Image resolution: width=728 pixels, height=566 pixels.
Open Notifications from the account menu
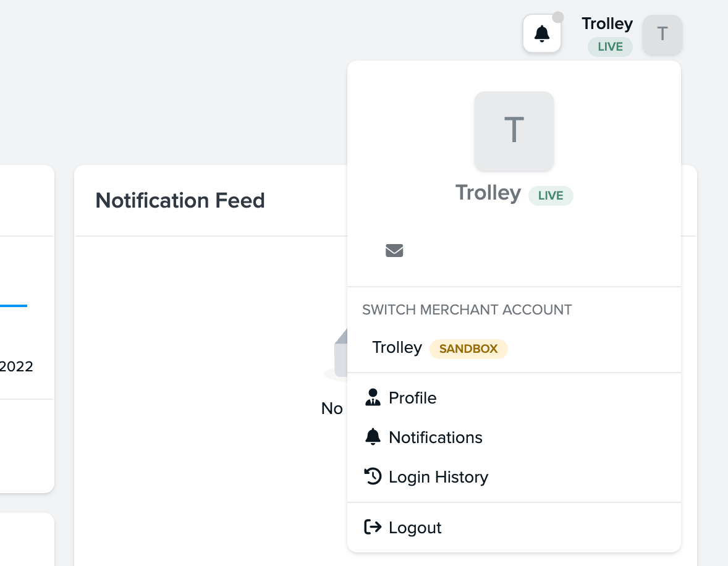click(x=435, y=437)
